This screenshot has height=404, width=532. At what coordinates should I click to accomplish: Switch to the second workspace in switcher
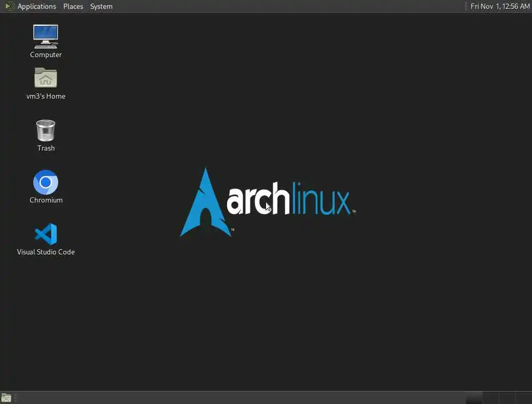click(490, 398)
